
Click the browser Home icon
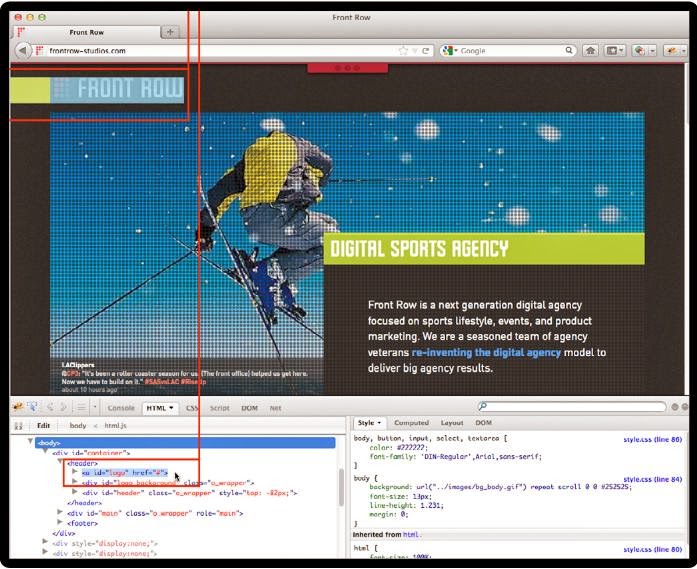click(590, 51)
